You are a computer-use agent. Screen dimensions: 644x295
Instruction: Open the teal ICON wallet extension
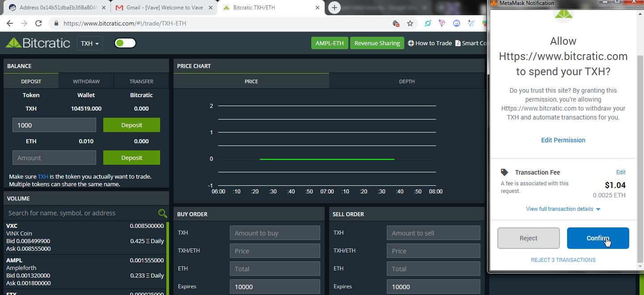(428, 23)
